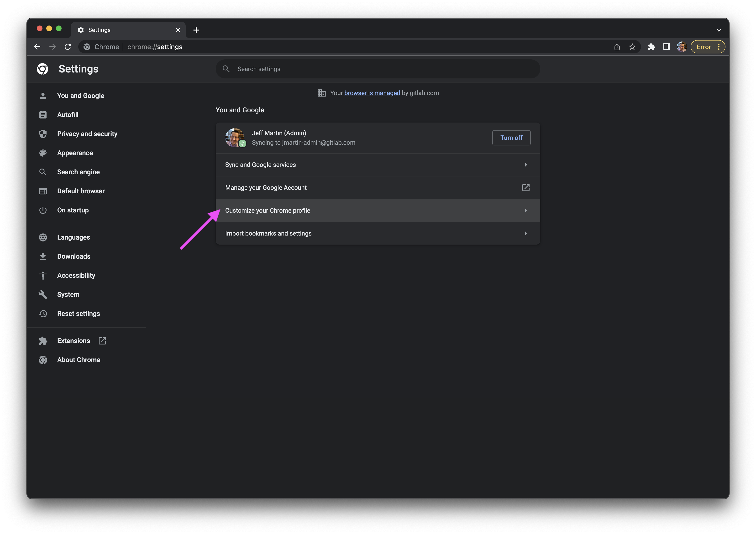
Task: Select Privacy and security in sidebar
Action: (87, 134)
